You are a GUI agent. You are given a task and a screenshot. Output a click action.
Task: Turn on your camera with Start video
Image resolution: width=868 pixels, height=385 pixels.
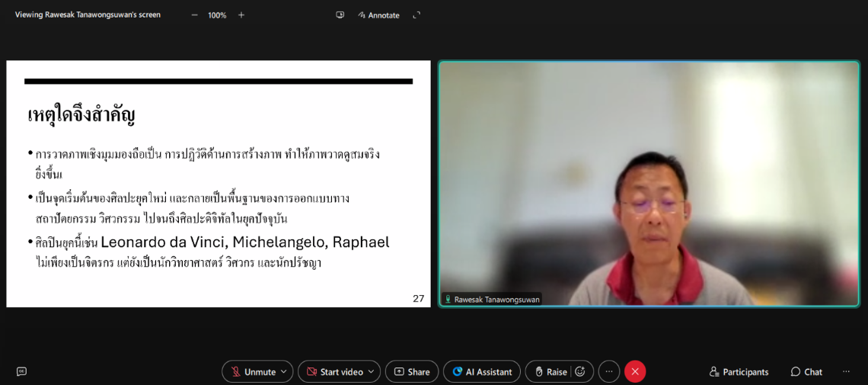point(334,371)
